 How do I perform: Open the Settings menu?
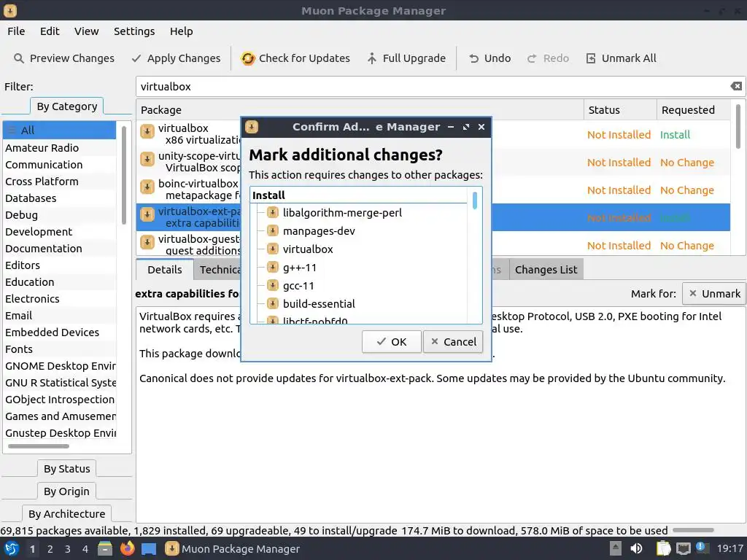[134, 31]
